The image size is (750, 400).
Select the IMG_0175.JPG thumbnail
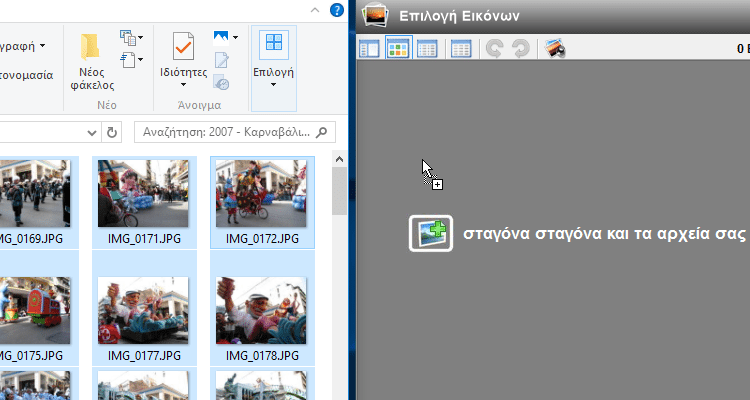[x=35, y=310]
